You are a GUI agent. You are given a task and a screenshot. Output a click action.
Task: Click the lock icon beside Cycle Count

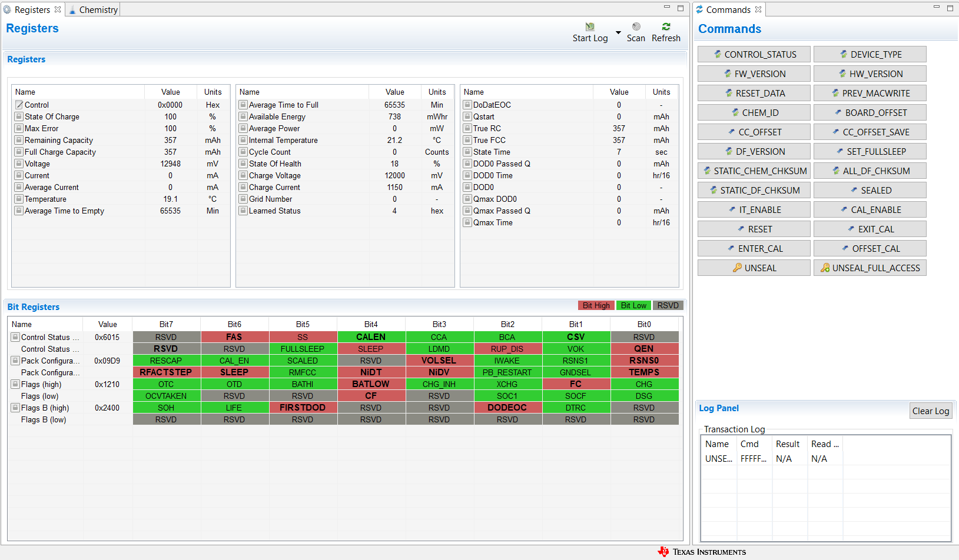click(x=243, y=152)
